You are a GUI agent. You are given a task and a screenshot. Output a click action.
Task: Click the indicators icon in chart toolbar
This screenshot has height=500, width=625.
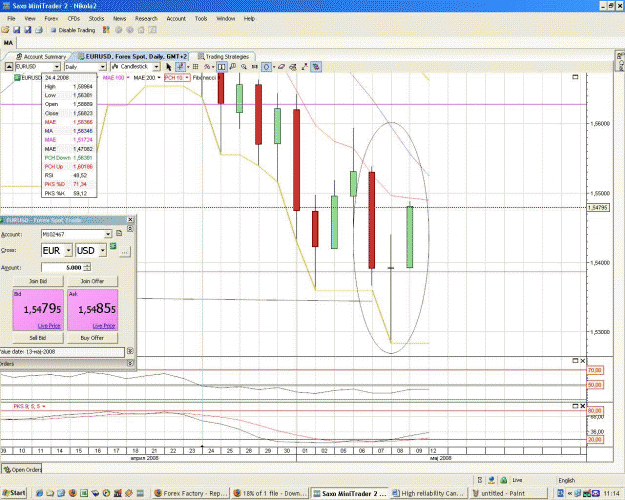point(207,67)
